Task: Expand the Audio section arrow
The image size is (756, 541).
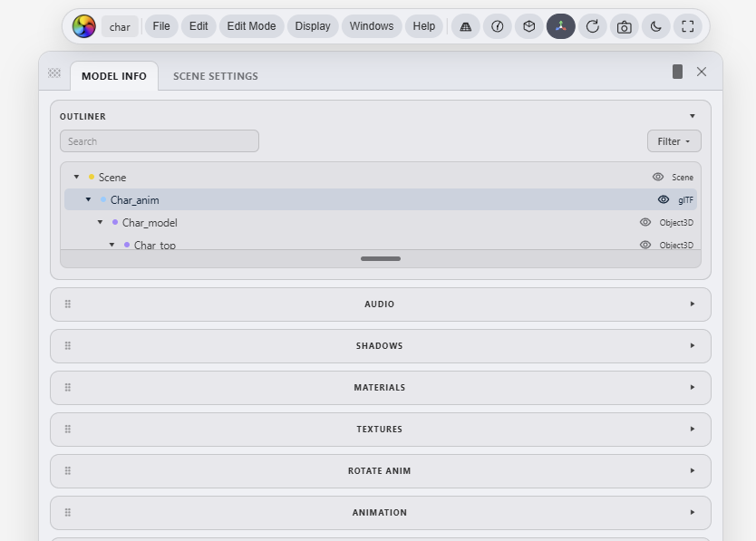Action: pos(693,304)
